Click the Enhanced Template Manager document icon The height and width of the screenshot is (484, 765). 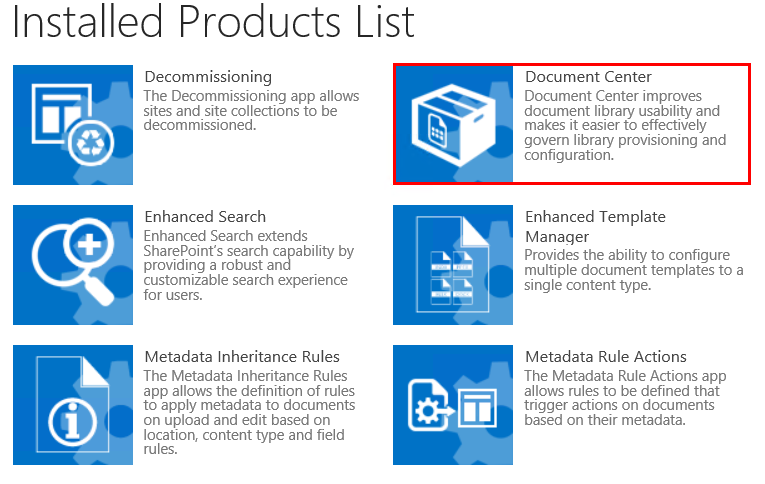point(453,265)
